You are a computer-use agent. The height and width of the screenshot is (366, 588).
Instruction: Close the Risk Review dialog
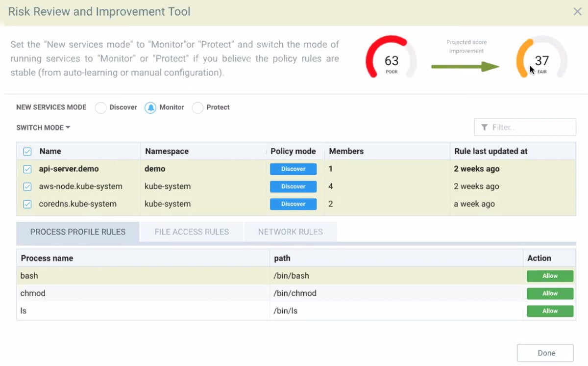click(x=577, y=11)
